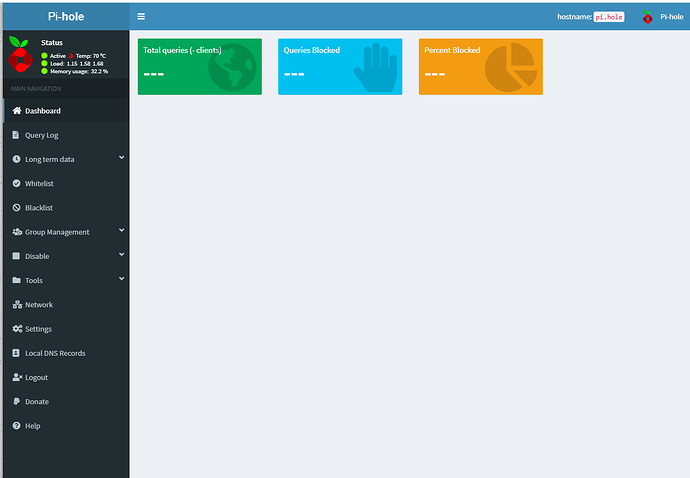
Task: Click the Donate PayPal icon
Action: click(16, 402)
